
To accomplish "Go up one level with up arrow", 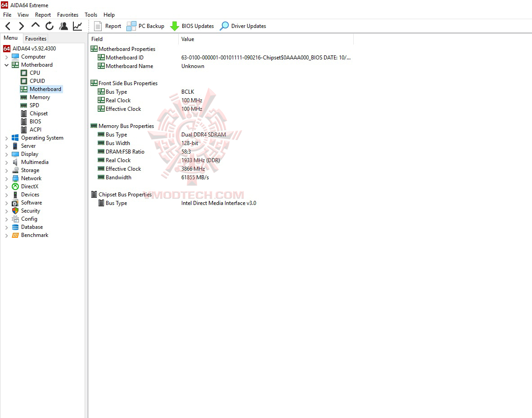I will point(35,26).
